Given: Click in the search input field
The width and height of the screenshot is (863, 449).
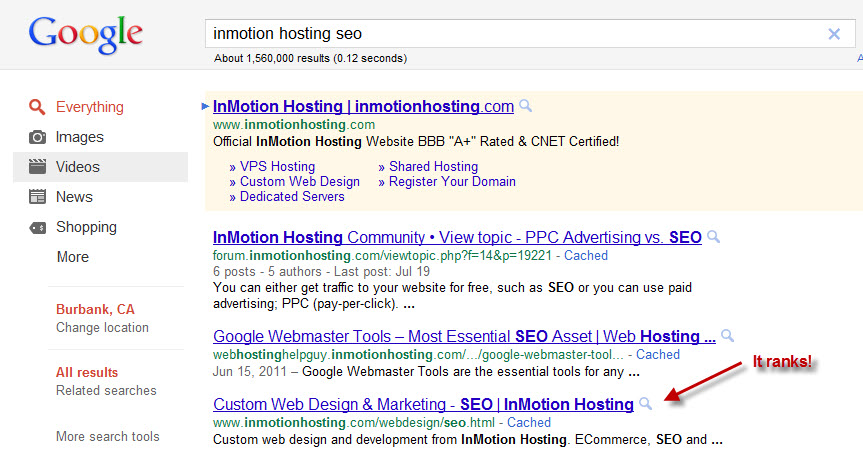Looking at the screenshot, I should [x=517, y=34].
